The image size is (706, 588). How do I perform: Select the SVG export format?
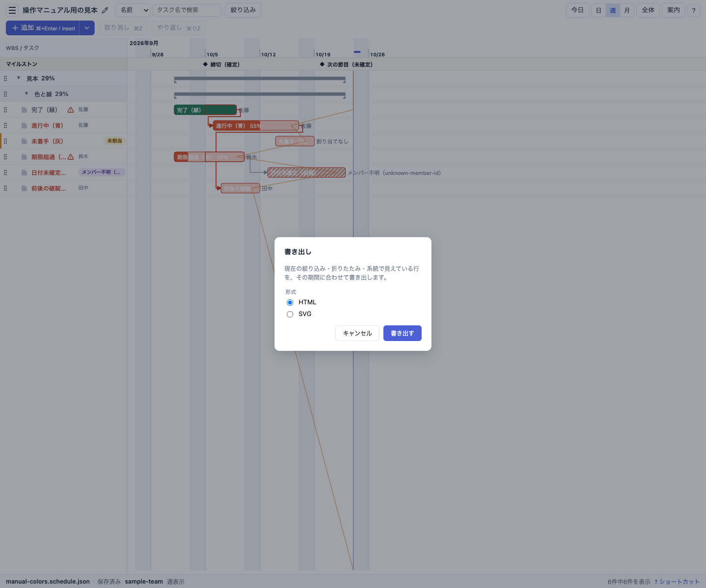point(290,314)
